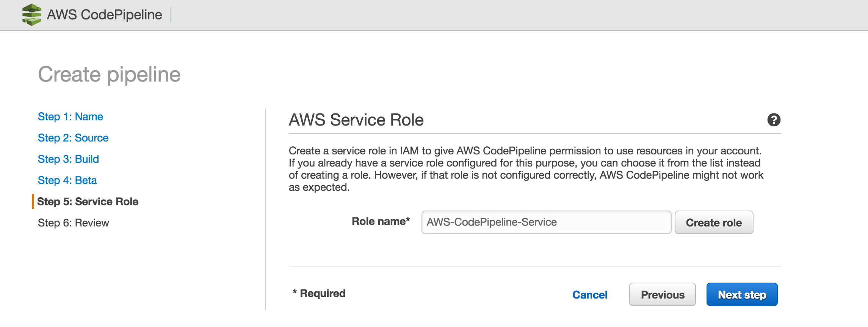Click Next step to continue
The image size is (868, 327).
click(x=742, y=294)
